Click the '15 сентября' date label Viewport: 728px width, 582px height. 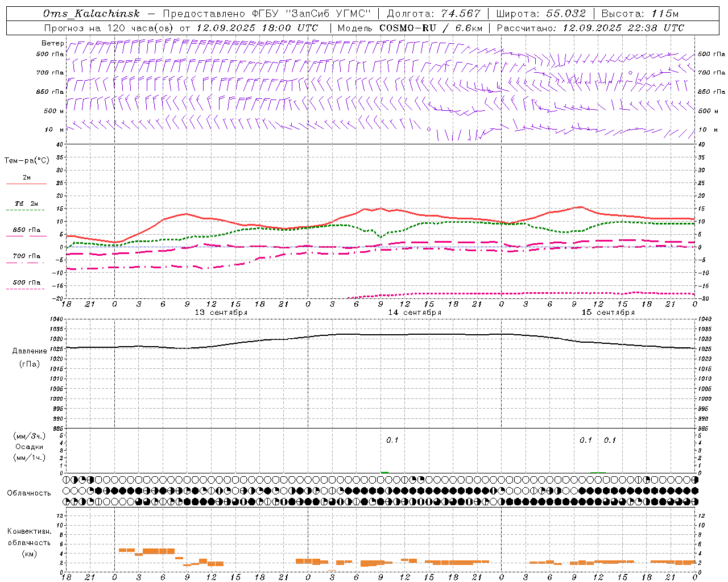click(x=608, y=313)
